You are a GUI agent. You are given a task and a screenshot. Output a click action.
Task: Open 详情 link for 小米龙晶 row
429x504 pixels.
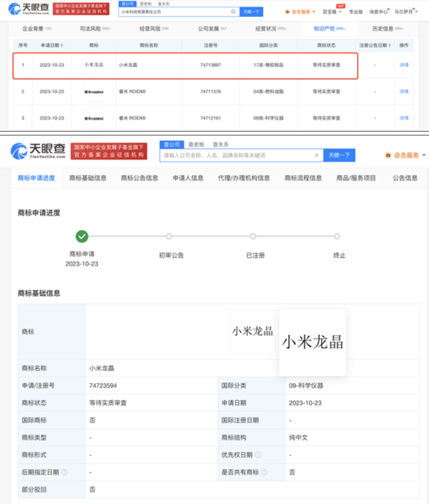pyautogui.click(x=404, y=65)
